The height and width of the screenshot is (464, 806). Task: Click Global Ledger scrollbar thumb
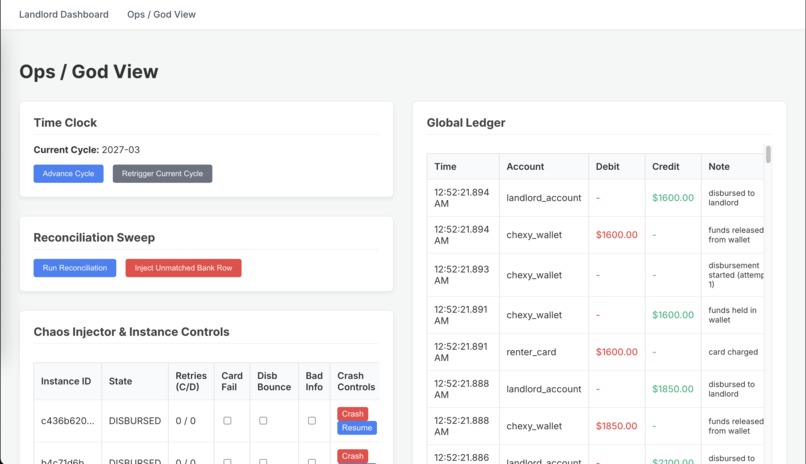coord(768,154)
